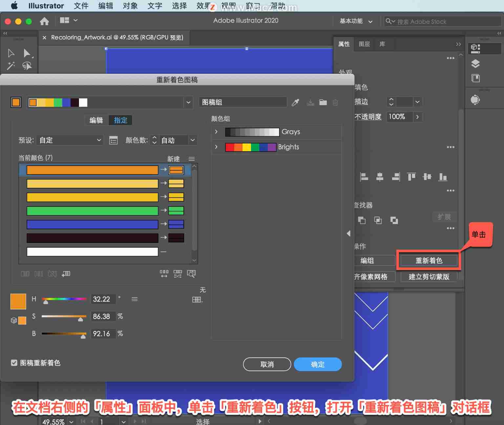Image resolution: width=504 pixels, height=425 pixels.
Task: Separate colors into different rows icon
Action: coord(39,274)
